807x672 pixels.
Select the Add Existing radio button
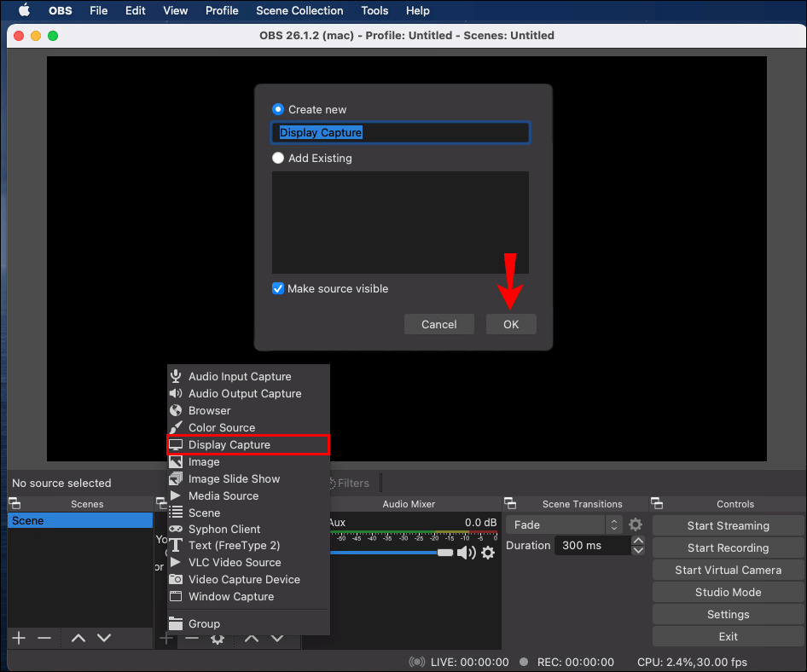coord(277,158)
